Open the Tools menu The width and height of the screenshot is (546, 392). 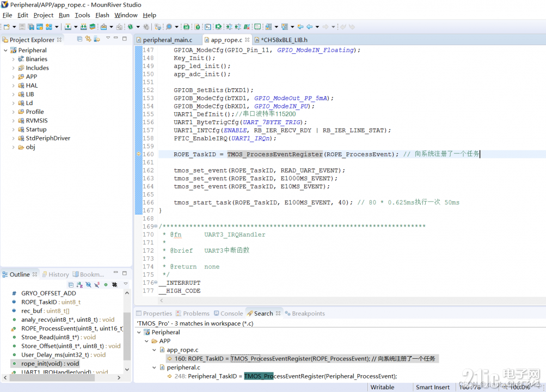(x=82, y=15)
